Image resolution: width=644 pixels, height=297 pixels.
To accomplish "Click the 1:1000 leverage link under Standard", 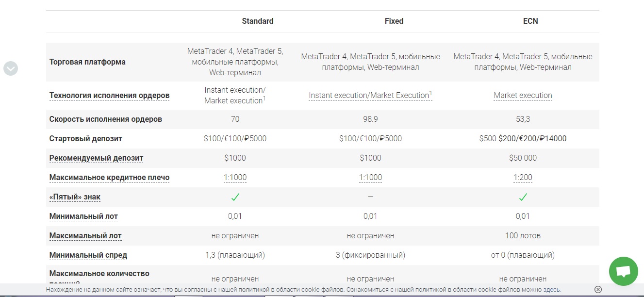I will pos(235,177).
